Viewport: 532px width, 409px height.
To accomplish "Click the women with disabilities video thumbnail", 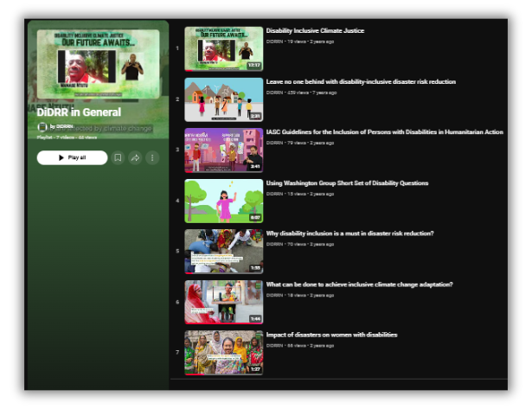I will (x=223, y=352).
